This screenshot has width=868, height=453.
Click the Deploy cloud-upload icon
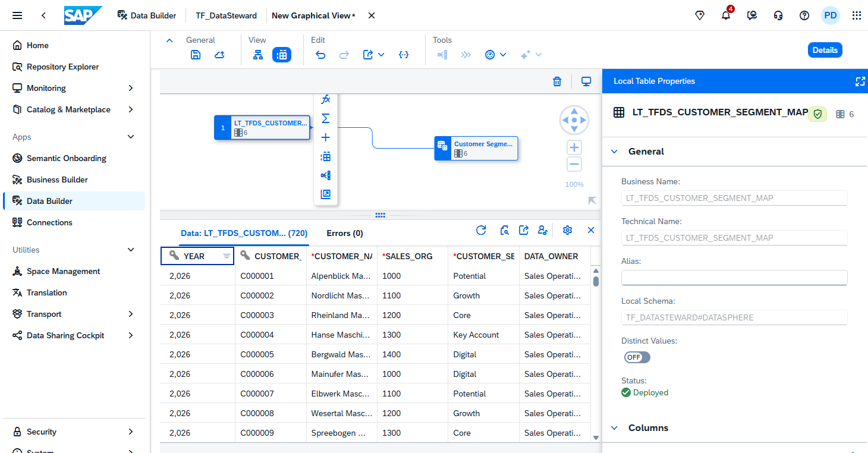tap(219, 55)
